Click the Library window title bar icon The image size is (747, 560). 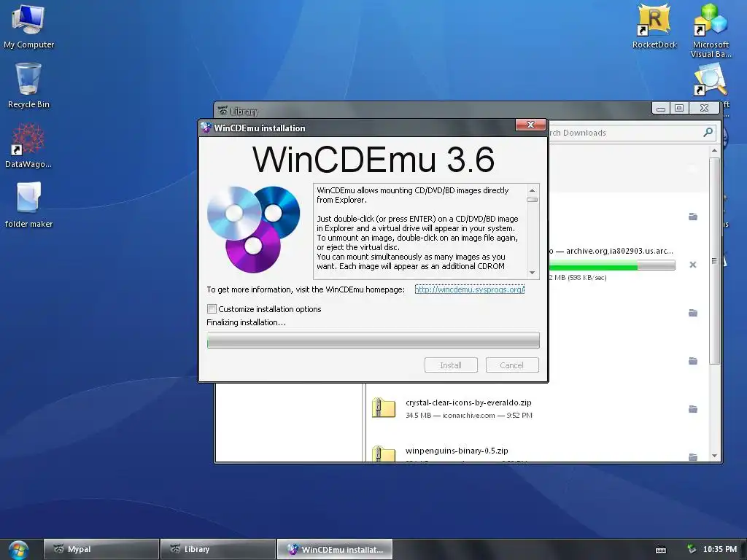coord(222,111)
